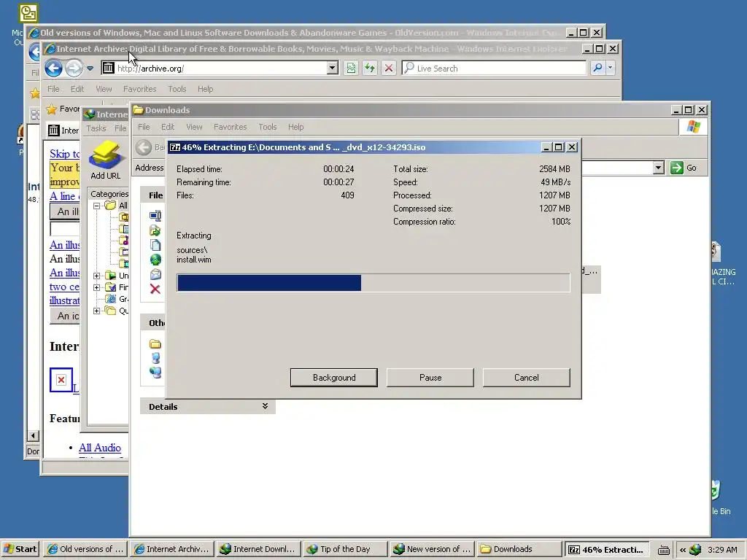Expand the Details pane in Downloads
The width and height of the screenshot is (747, 560).
click(265, 406)
